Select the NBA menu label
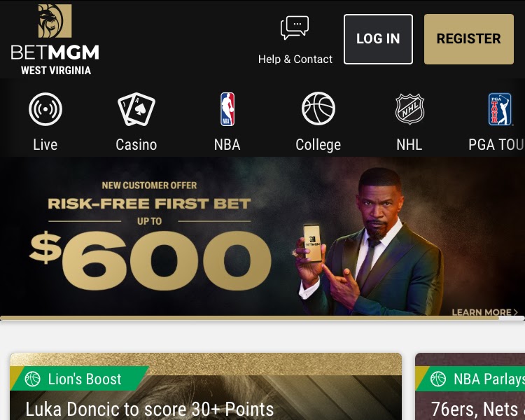The image size is (525, 420). click(227, 145)
